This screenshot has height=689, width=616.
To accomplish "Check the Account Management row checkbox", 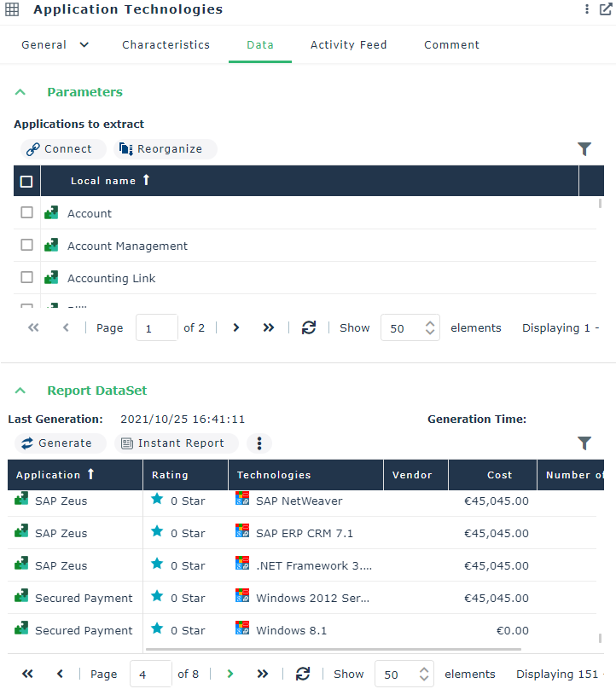I will [x=26, y=246].
